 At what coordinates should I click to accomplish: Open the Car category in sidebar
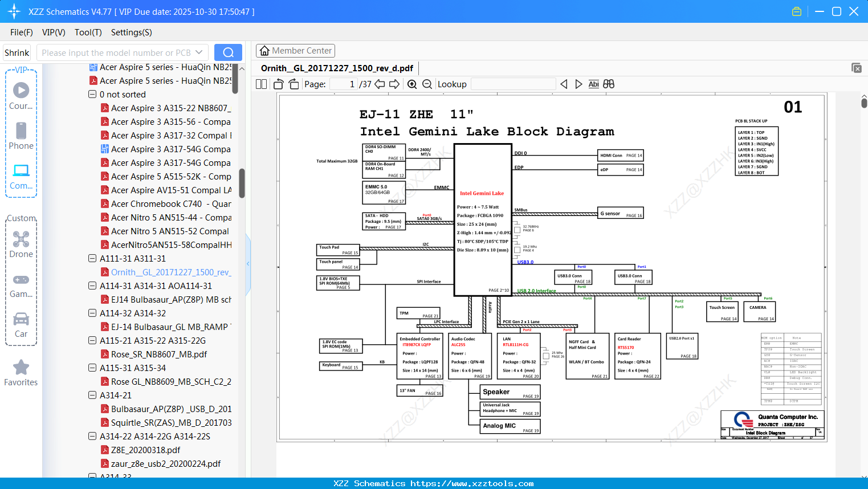21,325
